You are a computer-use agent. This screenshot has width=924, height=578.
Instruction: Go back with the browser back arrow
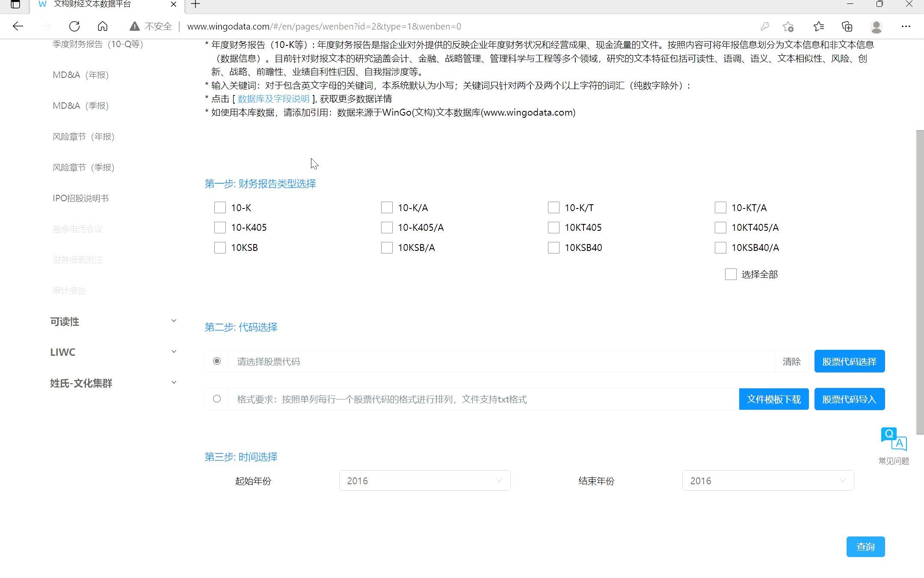click(18, 27)
